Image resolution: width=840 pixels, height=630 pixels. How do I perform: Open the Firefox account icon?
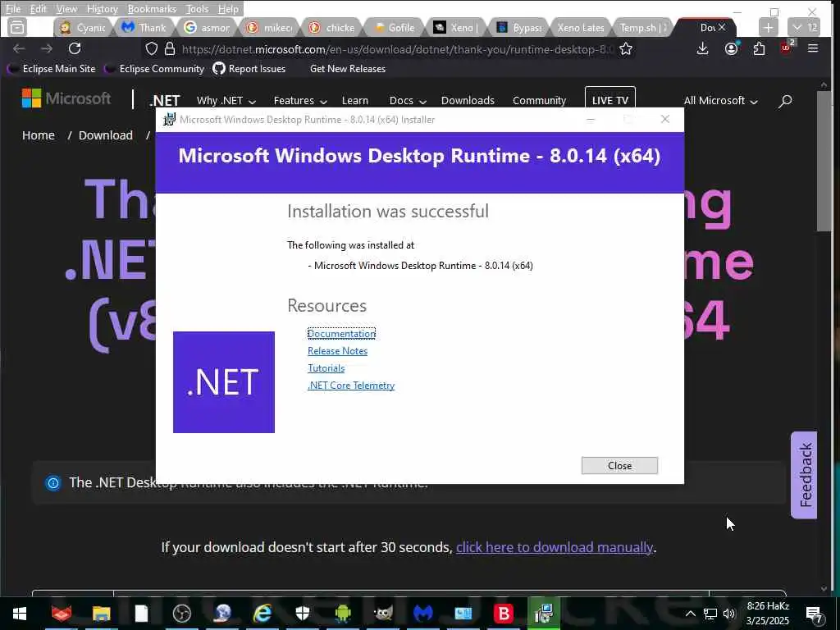(731, 48)
